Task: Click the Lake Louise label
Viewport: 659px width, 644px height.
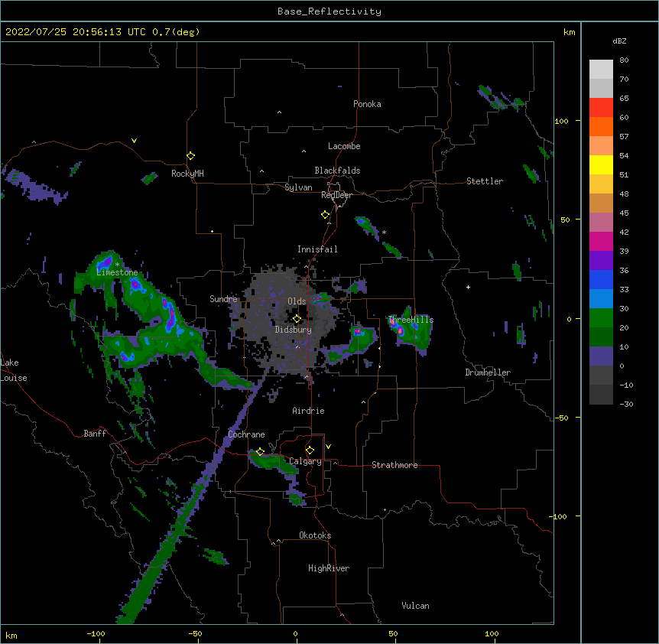Action: pos(14,370)
